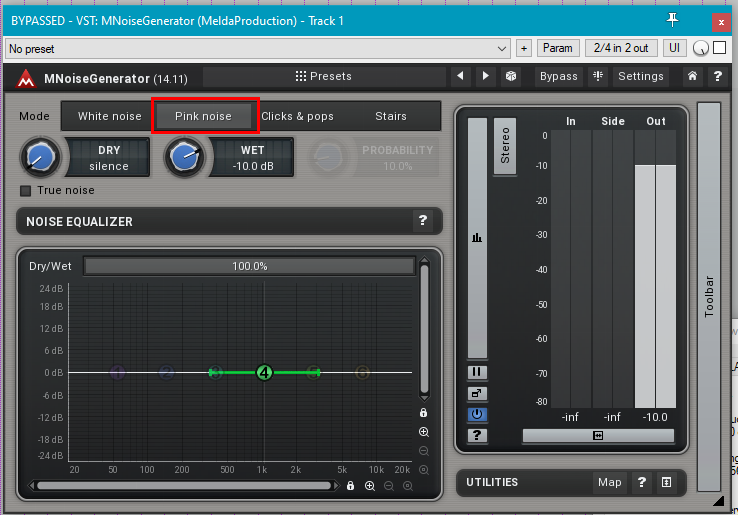Viewport: 738px width, 515px height.
Task: Step equalizer scrollbar right arrow
Action: 336,485
